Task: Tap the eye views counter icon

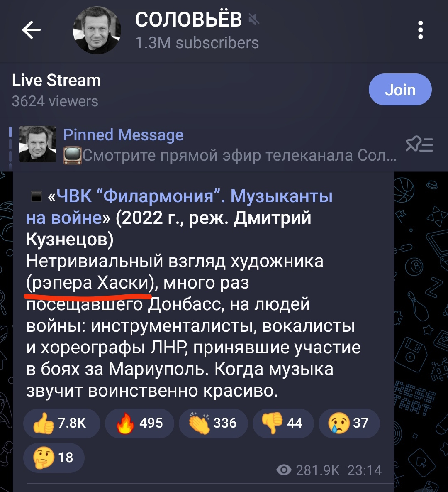Action: click(284, 470)
